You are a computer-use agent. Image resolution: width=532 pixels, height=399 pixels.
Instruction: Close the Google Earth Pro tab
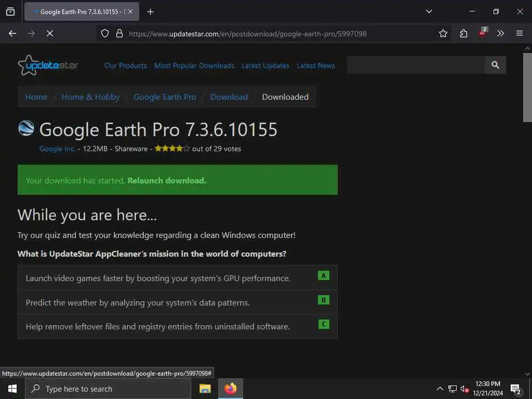130,11
